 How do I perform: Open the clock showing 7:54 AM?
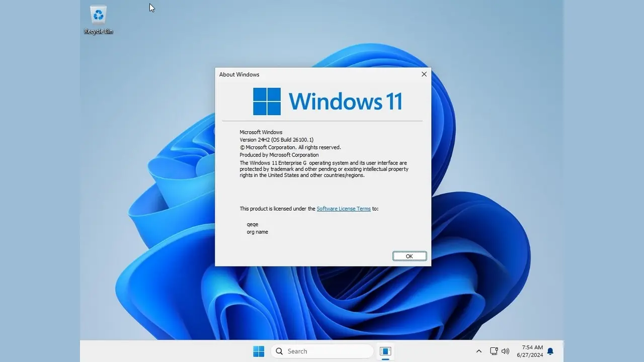(530, 351)
